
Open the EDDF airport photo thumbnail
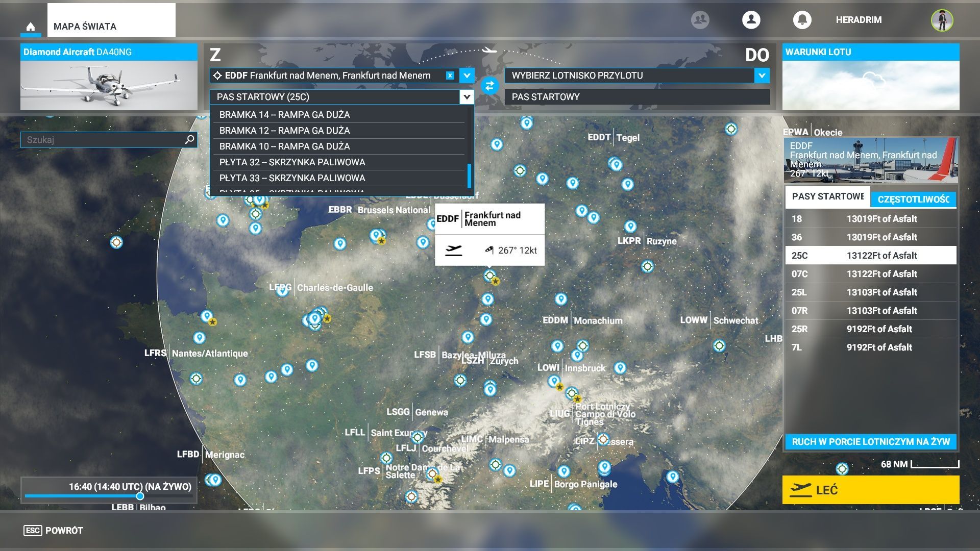tap(871, 160)
